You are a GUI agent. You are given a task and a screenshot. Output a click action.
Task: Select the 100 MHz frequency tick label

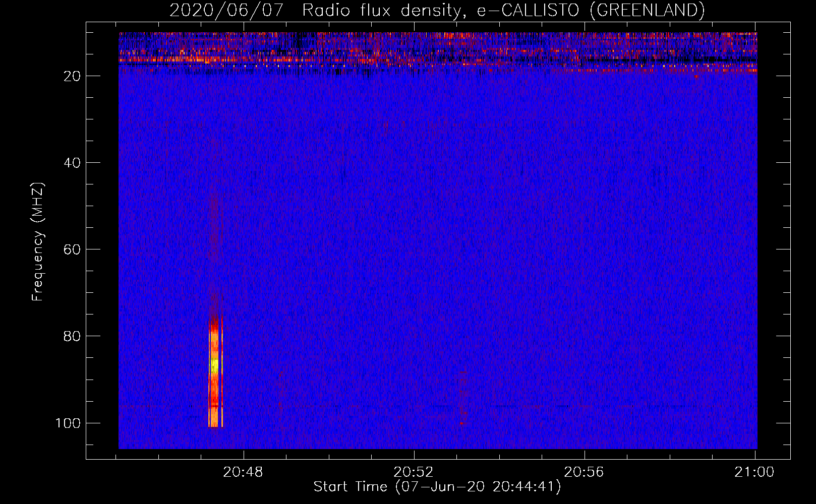click(68, 423)
